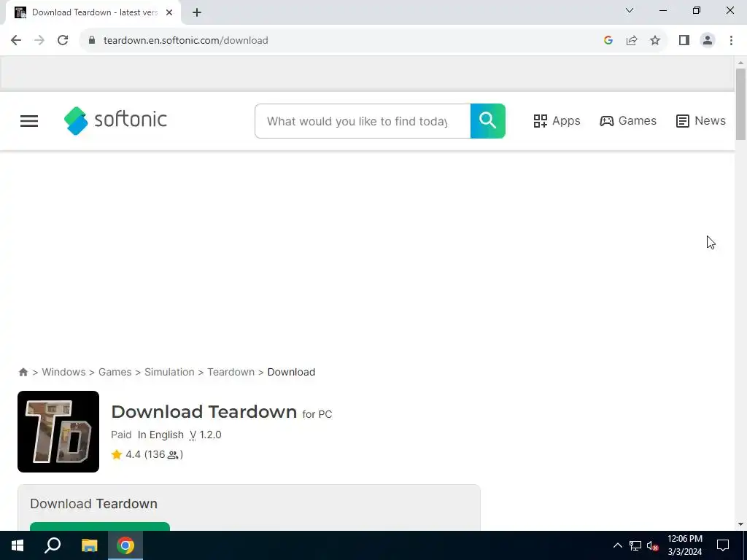Go to Windows breadcrumb link

click(63, 372)
